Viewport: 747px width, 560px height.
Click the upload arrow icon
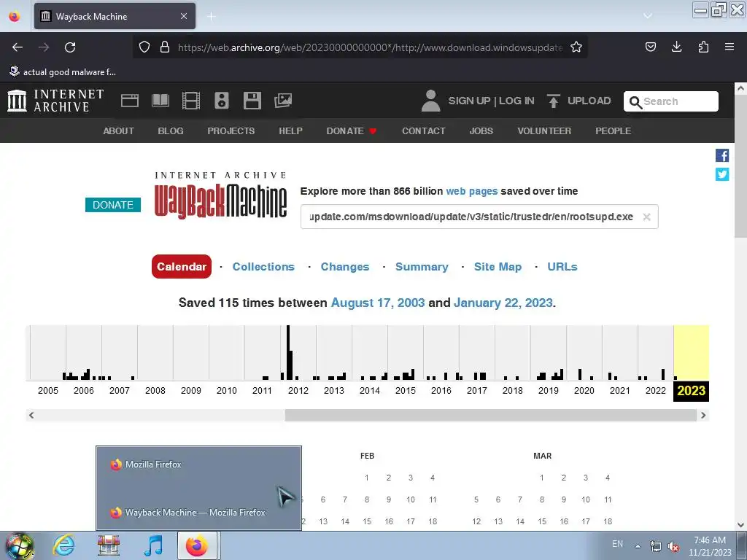(x=553, y=101)
